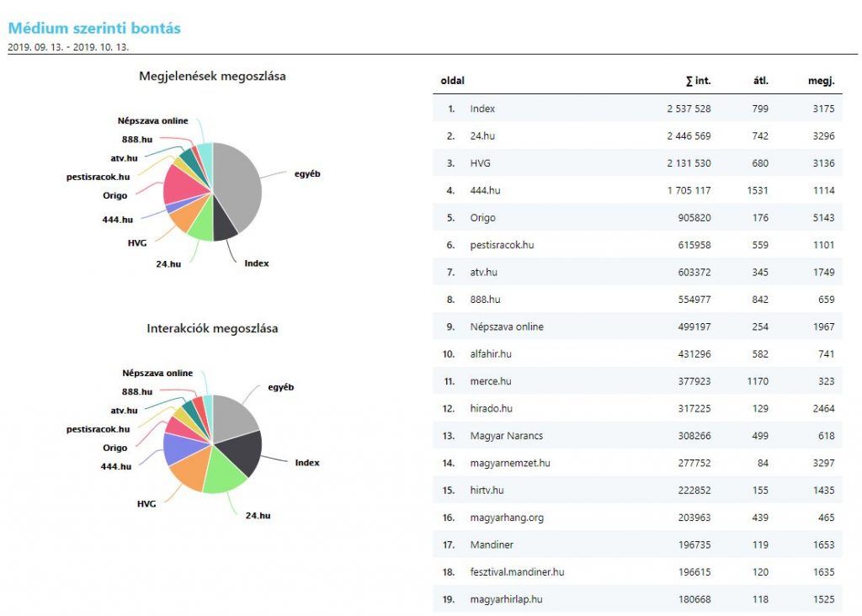
Task: Click the interaction total "615958"
Action: (x=694, y=245)
